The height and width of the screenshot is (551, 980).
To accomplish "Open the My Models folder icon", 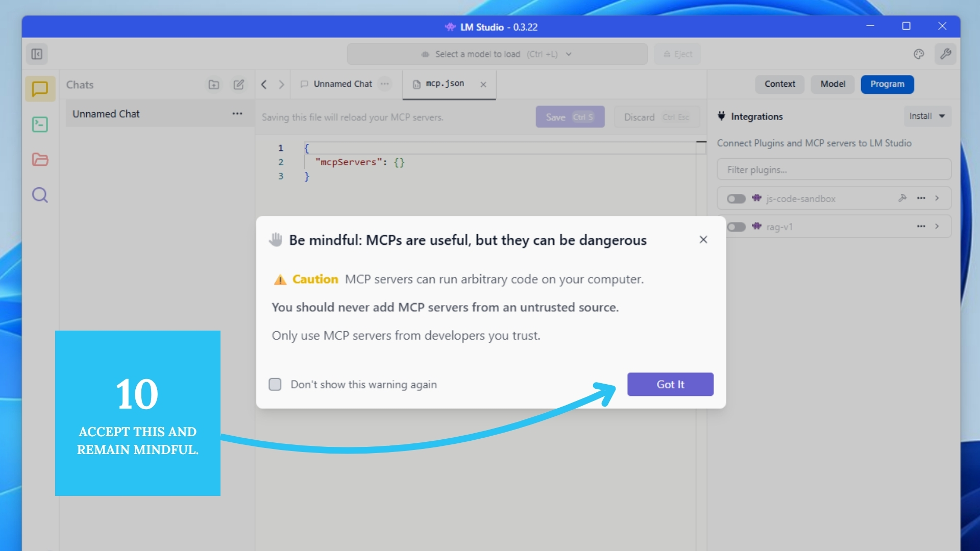I will click(40, 160).
